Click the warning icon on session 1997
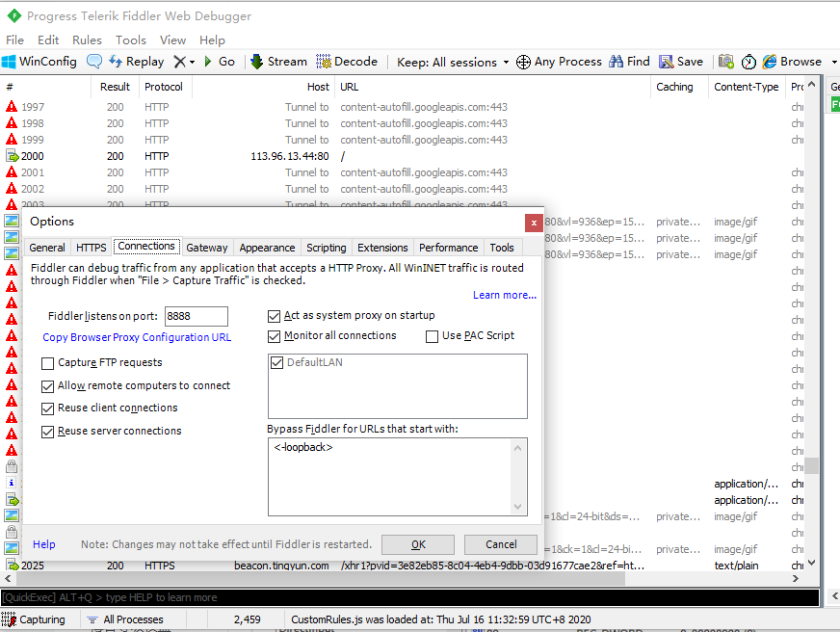Viewport: 840px width, 632px height. coord(12,107)
